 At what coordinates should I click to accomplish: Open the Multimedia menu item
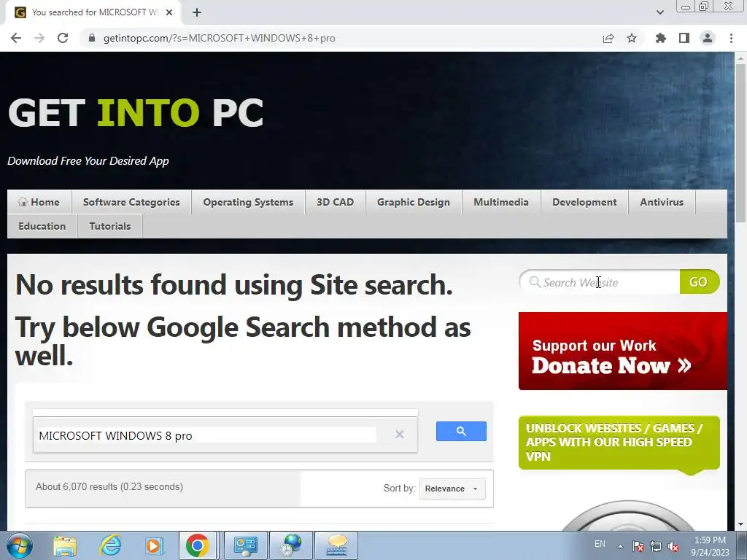501,202
